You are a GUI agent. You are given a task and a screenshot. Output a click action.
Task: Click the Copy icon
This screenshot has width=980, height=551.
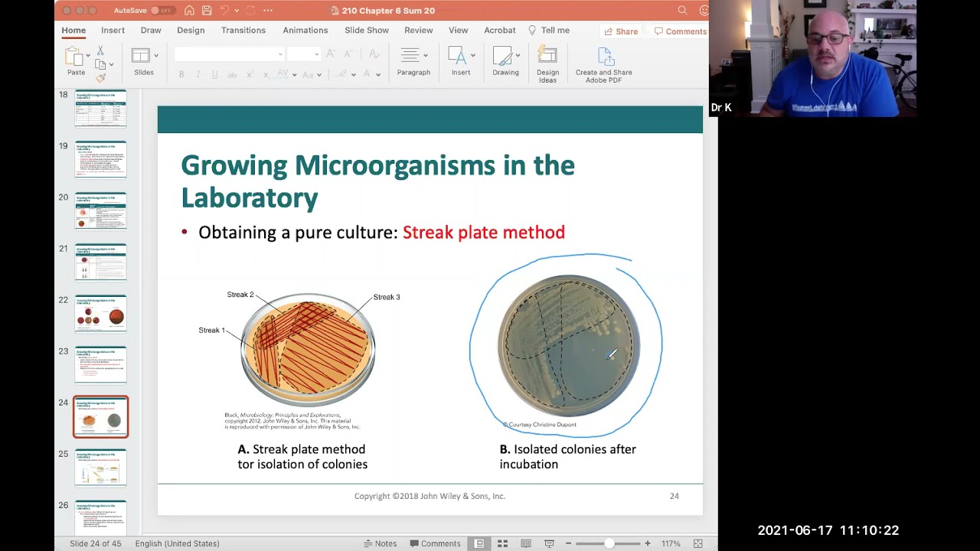(x=100, y=64)
